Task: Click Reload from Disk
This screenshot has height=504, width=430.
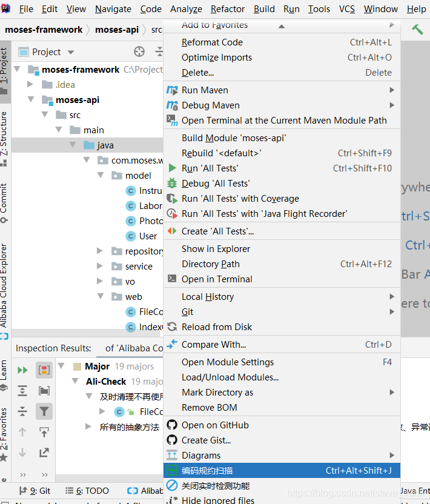Action: [x=282, y=327]
